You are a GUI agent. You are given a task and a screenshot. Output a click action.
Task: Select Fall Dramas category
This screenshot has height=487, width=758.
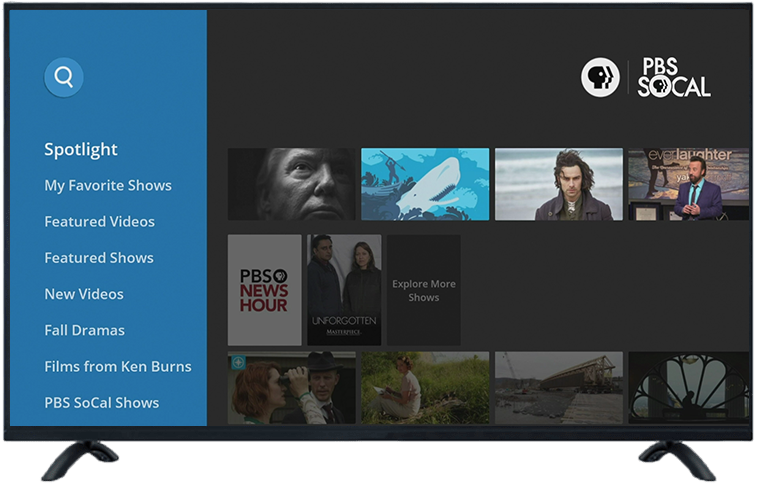click(85, 330)
